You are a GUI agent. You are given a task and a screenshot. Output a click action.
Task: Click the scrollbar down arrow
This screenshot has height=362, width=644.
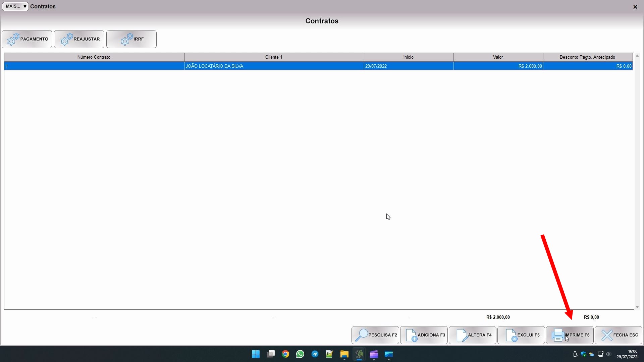point(637,307)
